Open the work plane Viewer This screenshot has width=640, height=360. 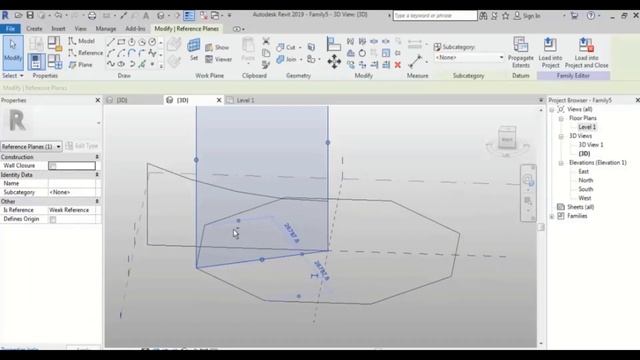[x=218, y=59]
